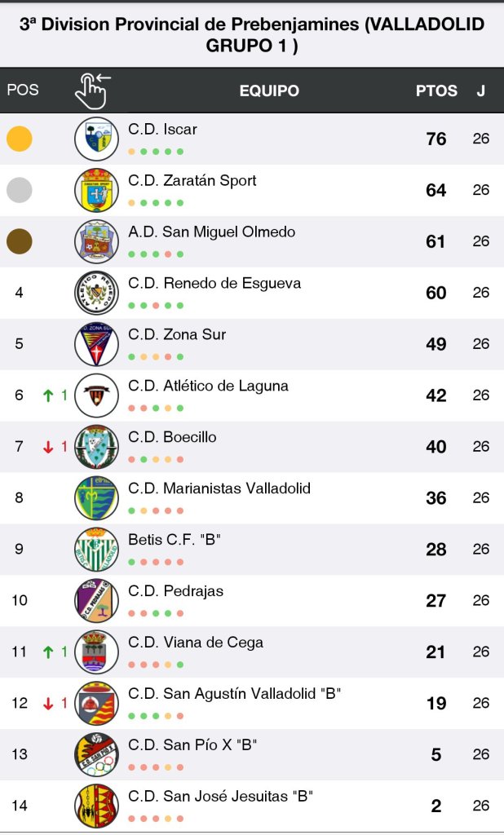Click C.D. Viana de Cega name

(x=196, y=643)
